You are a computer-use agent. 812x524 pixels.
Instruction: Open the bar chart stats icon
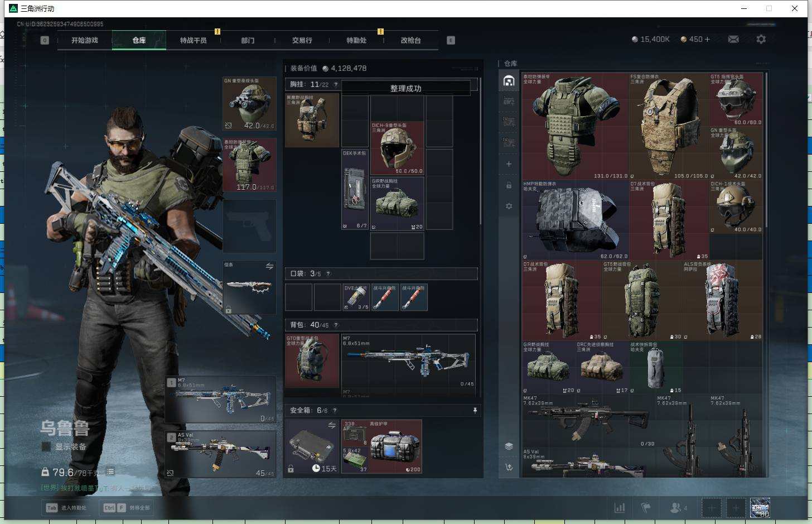pos(620,508)
